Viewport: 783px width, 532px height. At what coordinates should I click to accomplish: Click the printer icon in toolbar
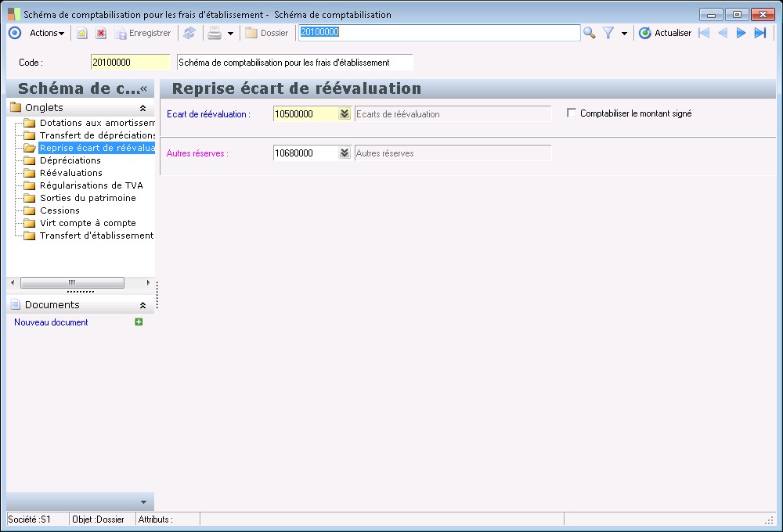click(x=214, y=33)
